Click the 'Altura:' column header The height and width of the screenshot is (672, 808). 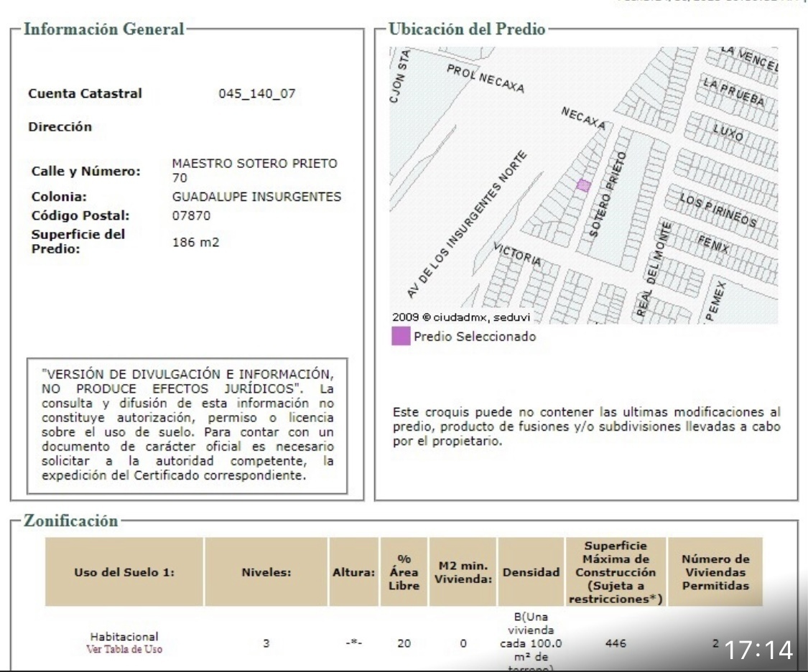click(354, 572)
